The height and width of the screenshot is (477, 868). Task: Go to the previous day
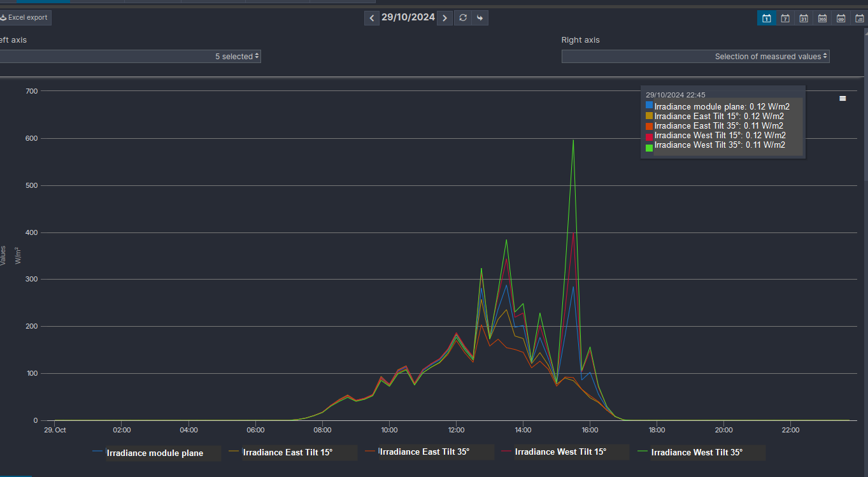(x=372, y=18)
